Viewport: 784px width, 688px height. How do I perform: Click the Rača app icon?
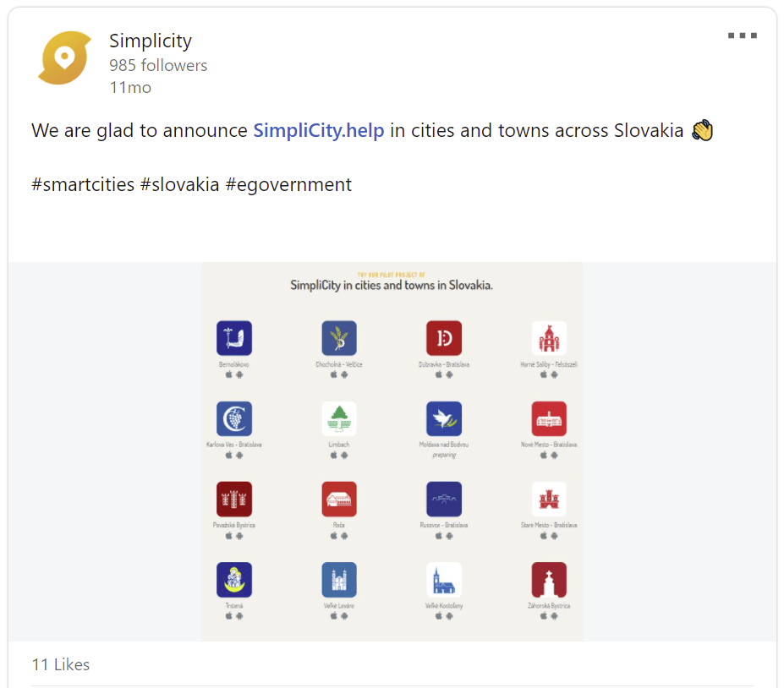coord(339,499)
